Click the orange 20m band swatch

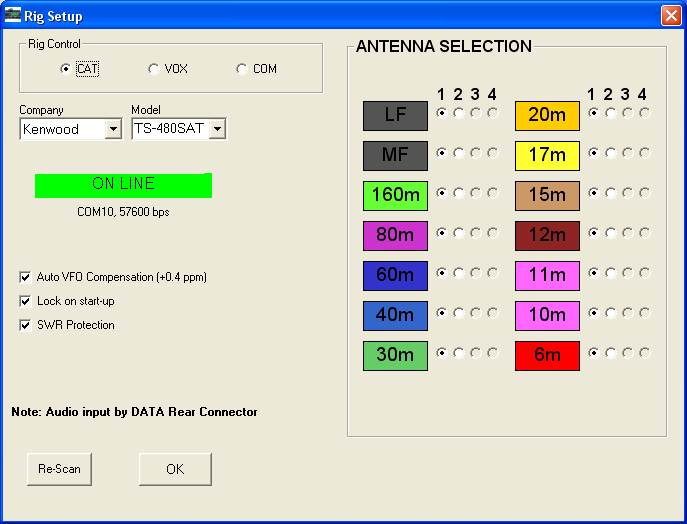pos(547,116)
